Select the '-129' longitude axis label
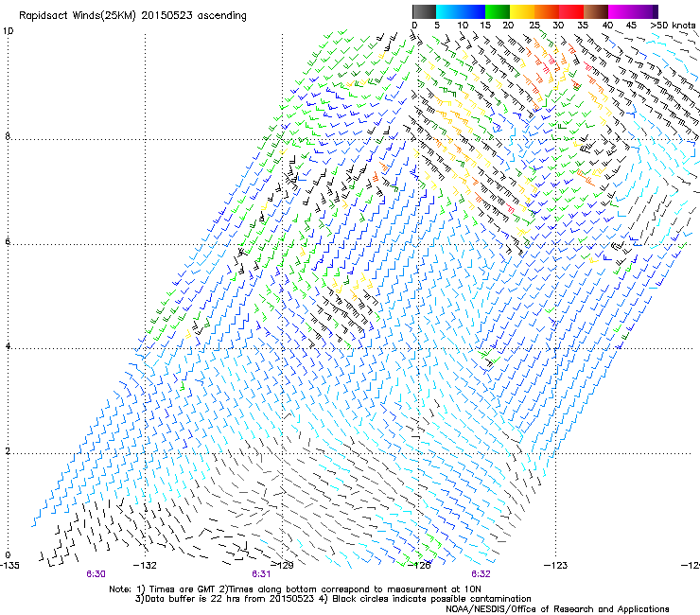This screenshot has width=700, height=615. (283, 566)
